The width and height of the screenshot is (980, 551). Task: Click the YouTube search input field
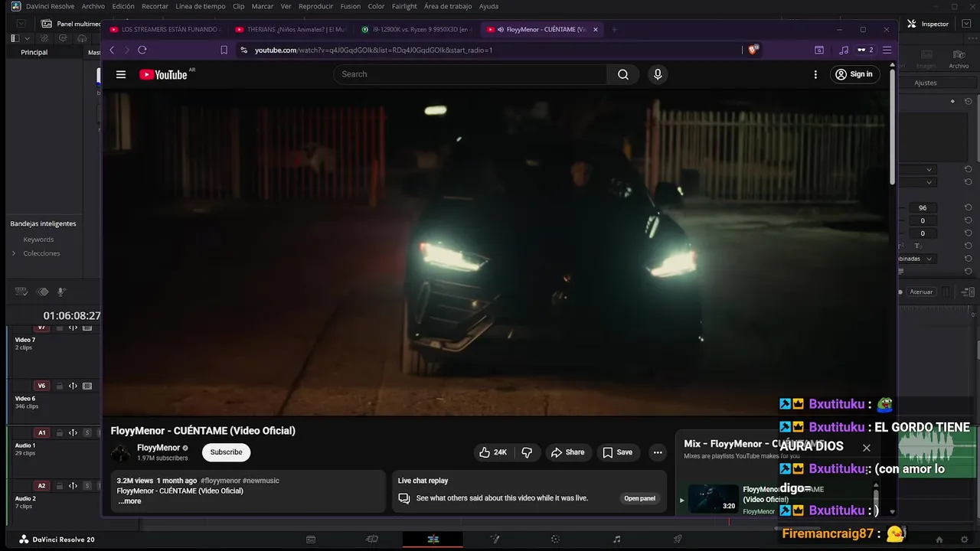coord(470,74)
